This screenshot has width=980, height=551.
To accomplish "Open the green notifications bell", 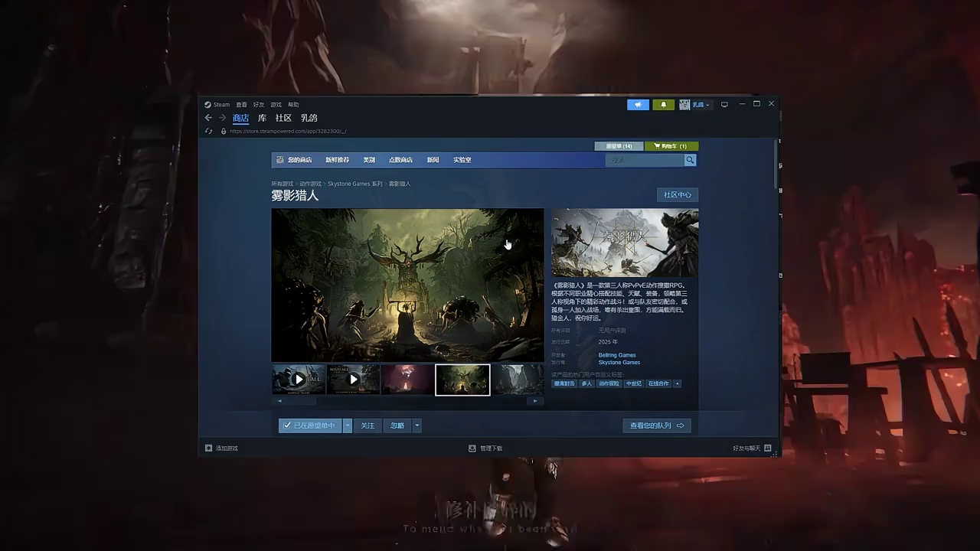I will 663,105.
